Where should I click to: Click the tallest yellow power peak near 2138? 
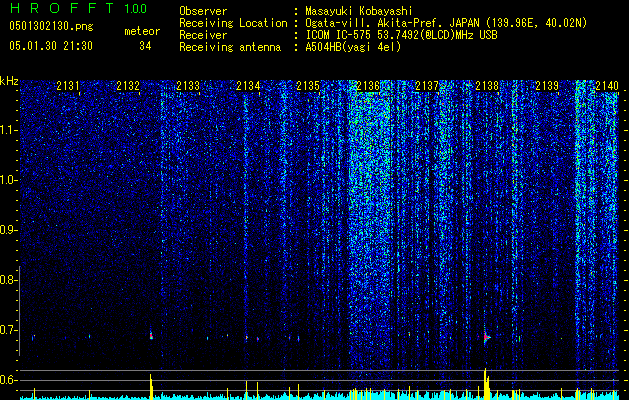coord(486,384)
